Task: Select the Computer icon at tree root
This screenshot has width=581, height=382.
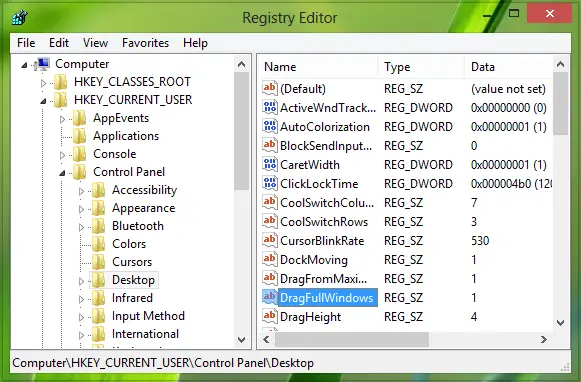Action: pos(43,64)
